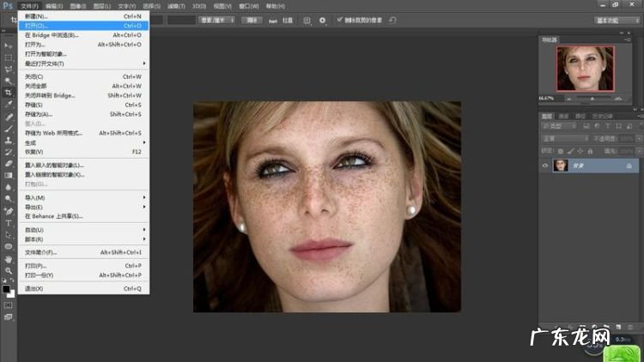Select the Hand tool

pyautogui.click(x=9, y=258)
